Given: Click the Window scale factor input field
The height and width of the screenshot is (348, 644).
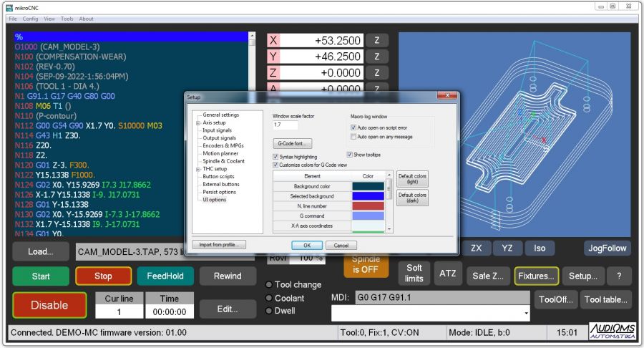Looking at the screenshot, I should 286,125.
